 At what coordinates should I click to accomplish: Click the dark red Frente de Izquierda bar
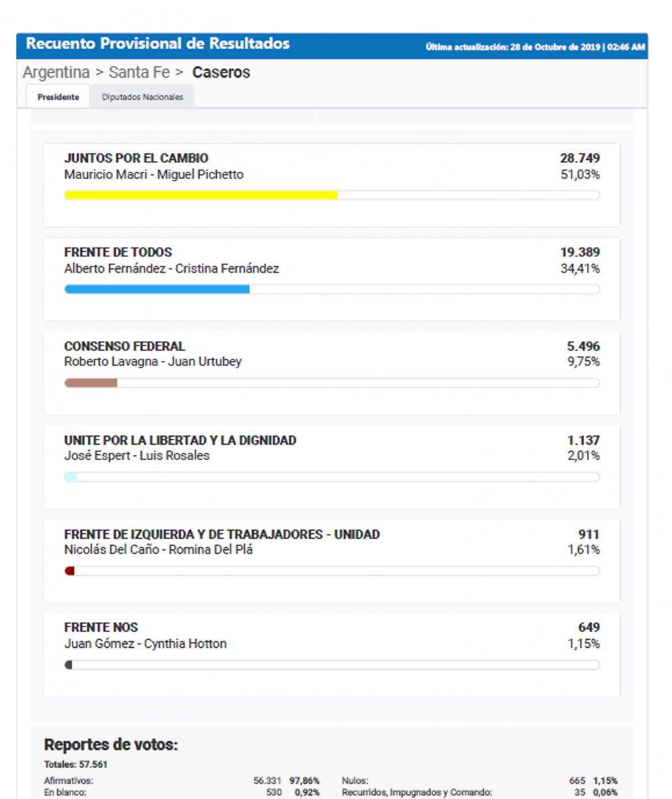(332, 571)
